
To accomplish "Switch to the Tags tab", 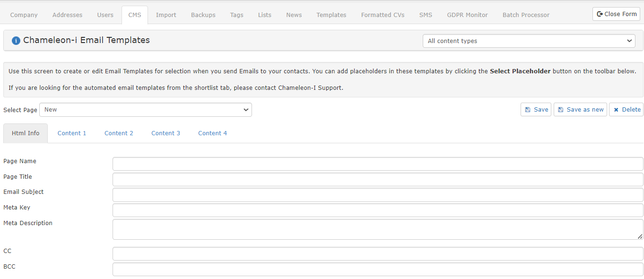I will pos(237,15).
